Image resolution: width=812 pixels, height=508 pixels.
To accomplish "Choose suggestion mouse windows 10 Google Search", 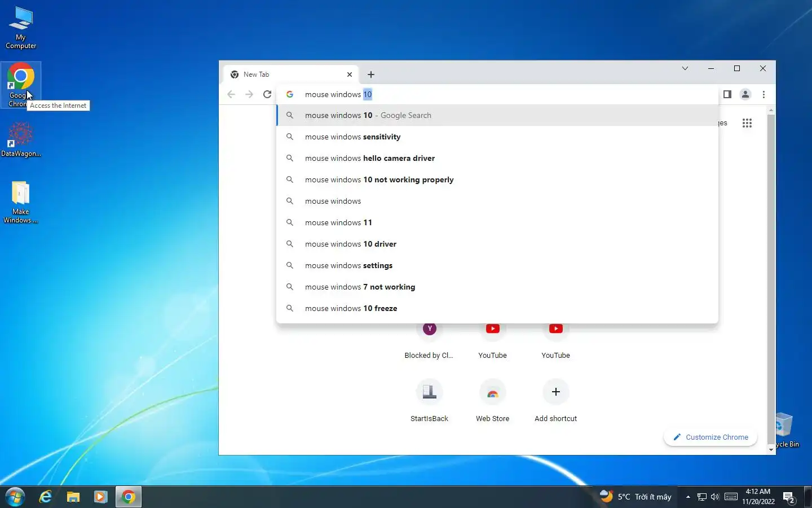I will [497, 115].
